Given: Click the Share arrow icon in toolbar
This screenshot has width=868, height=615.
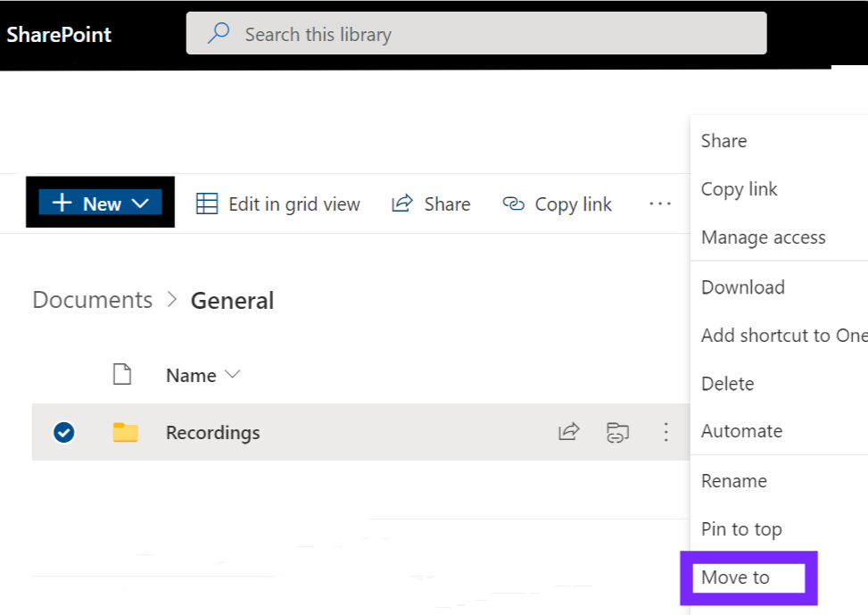Looking at the screenshot, I should (402, 204).
